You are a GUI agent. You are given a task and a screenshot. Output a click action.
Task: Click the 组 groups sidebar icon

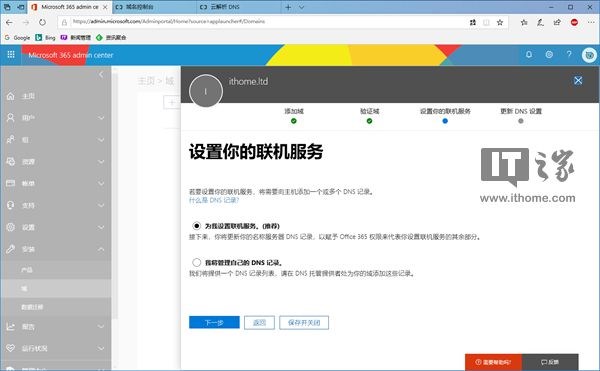(x=11, y=140)
